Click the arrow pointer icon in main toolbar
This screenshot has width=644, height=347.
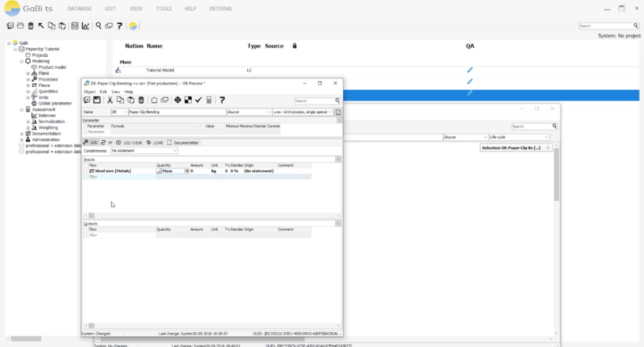point(41,26)
